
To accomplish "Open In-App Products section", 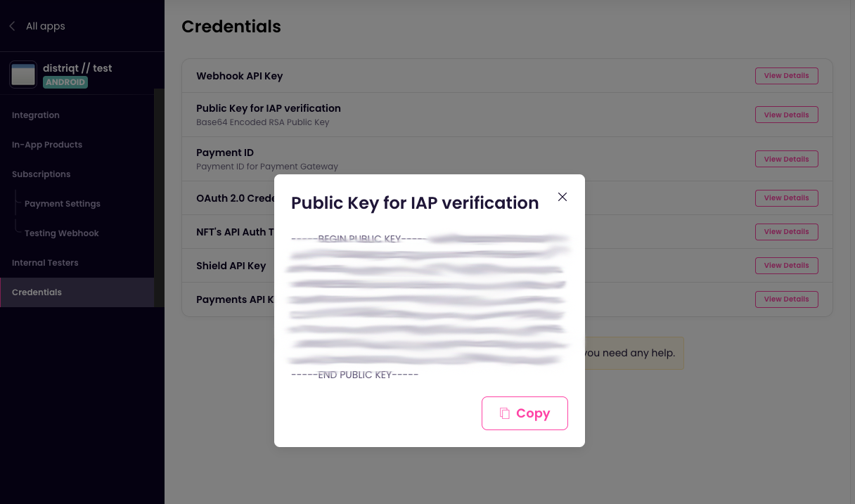I will pos(47,145).
